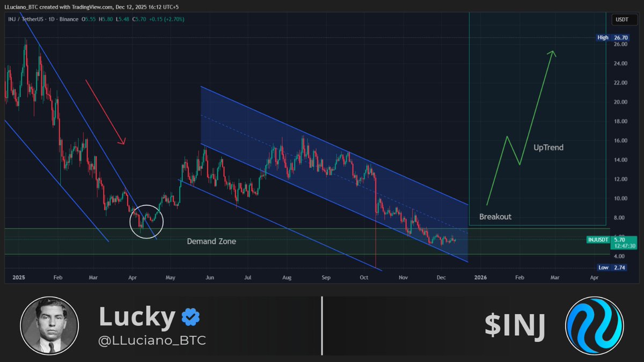This screenshot has height=362, width=644.
Task: Click Lucky's circular profile photo
Action: (x=49, y=326)
